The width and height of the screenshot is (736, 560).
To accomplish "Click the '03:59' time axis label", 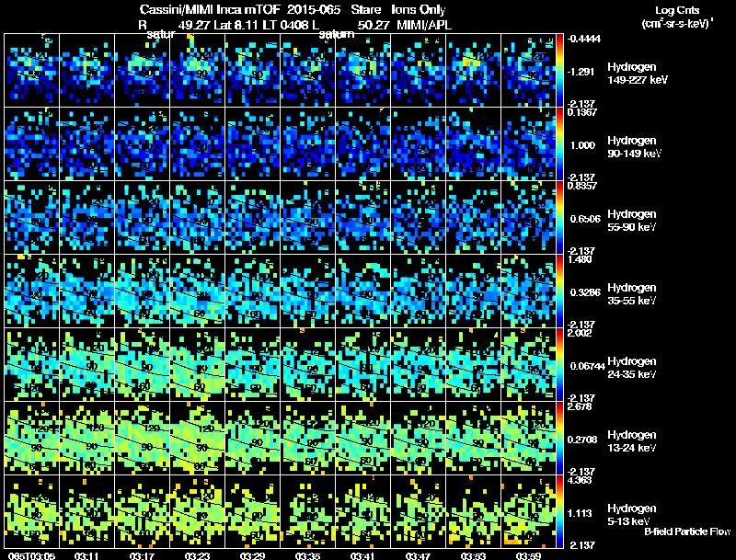I will (x=528, y=556).
